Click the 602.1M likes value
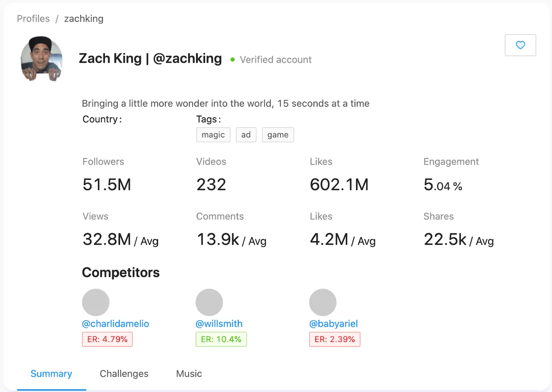The width and height of the screenshot is (552, 392). click(339, 184)
